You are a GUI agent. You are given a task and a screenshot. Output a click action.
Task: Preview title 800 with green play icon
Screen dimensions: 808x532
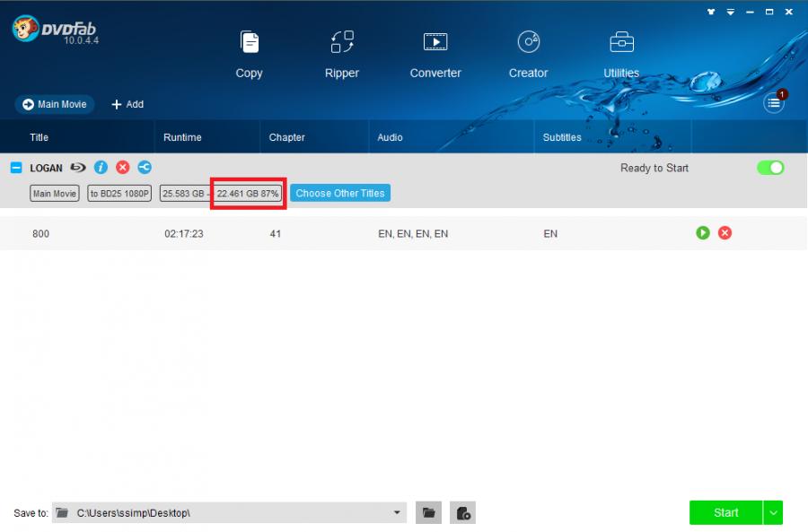pos(703,233)
